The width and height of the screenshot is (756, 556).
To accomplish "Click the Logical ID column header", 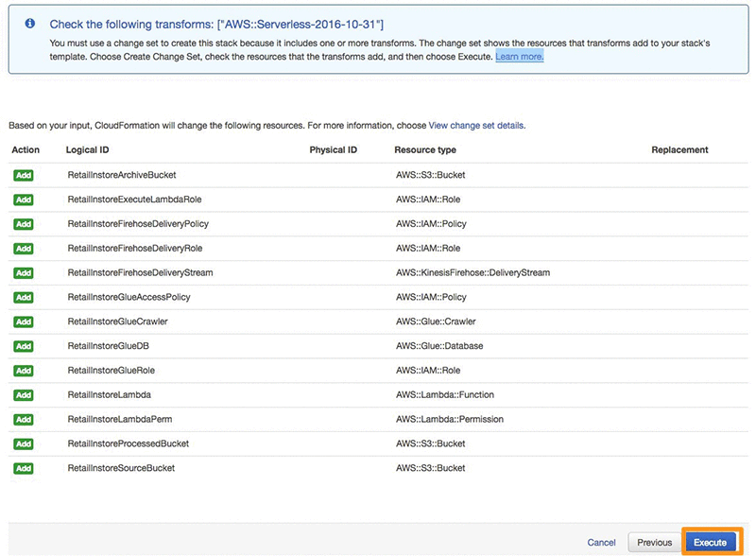I will 87,149.
